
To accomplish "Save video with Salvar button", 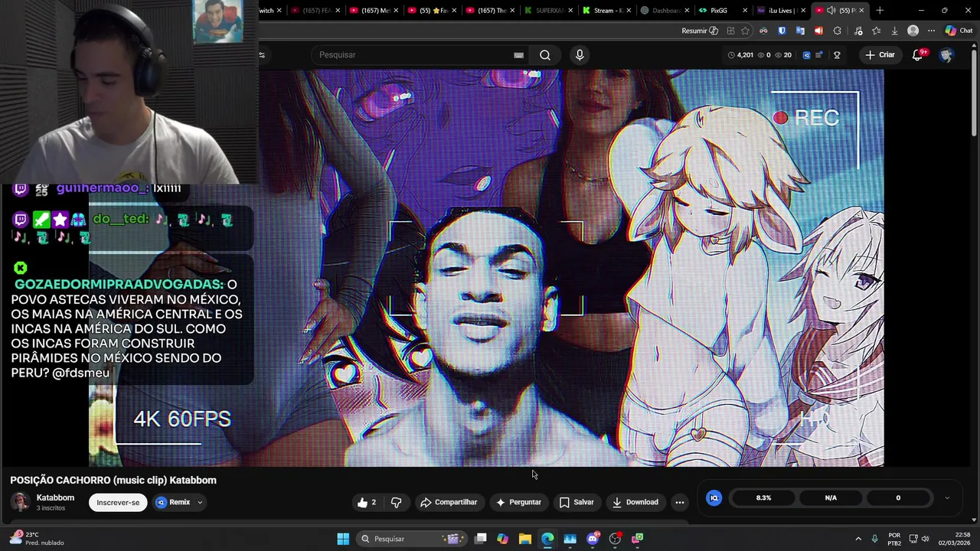I will tap(576, 502).
